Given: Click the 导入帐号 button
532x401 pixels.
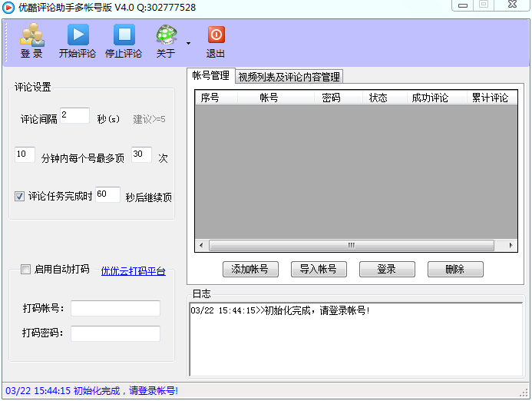Looking at the screenshot, I should [x=319, y=270].
